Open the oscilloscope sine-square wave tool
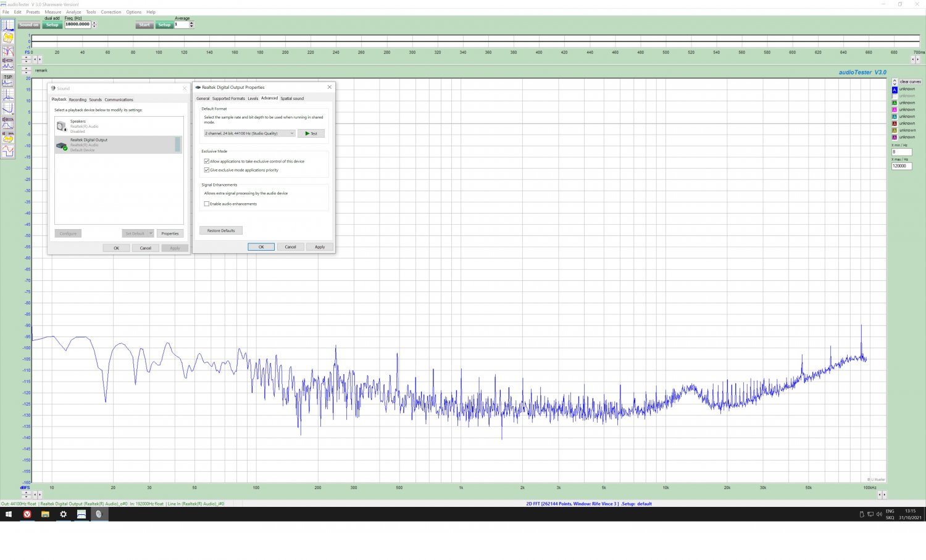926x560 pixels. (x=8, y=151)
